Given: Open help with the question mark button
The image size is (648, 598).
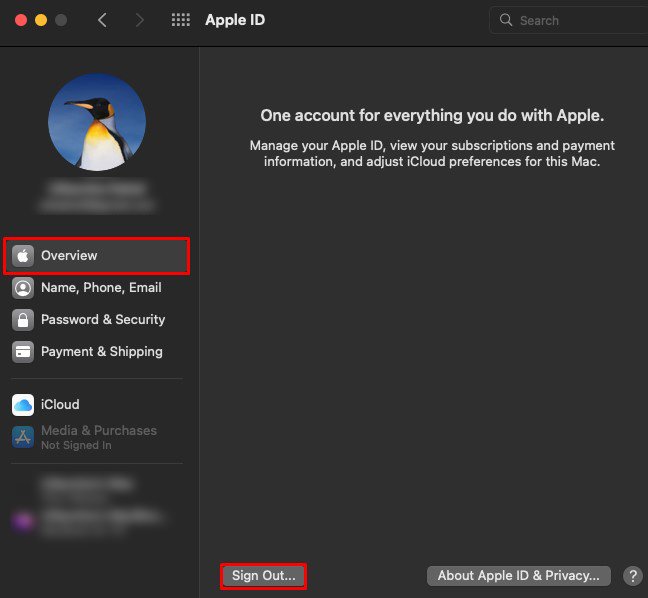Looking at the screenshot, I should click(x=633, y=576).
